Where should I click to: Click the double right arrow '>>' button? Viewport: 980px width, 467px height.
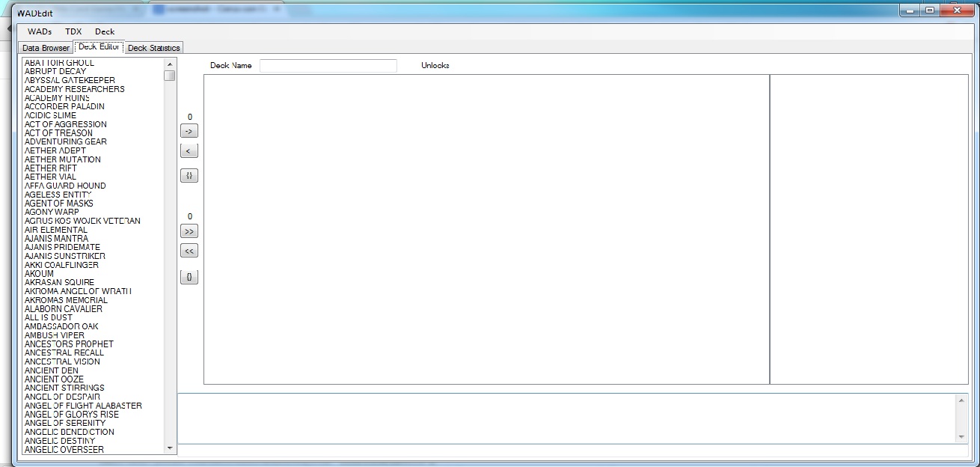189,231
